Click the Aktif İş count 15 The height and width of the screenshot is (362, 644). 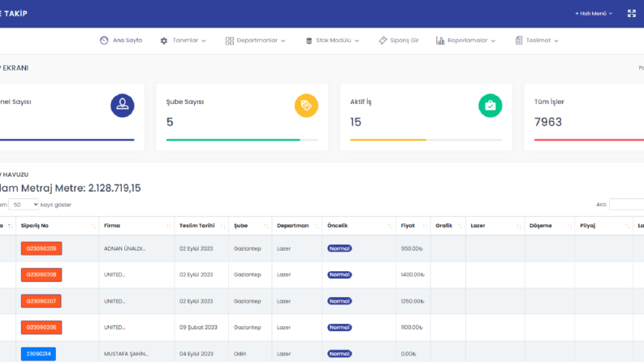(356, 122)
